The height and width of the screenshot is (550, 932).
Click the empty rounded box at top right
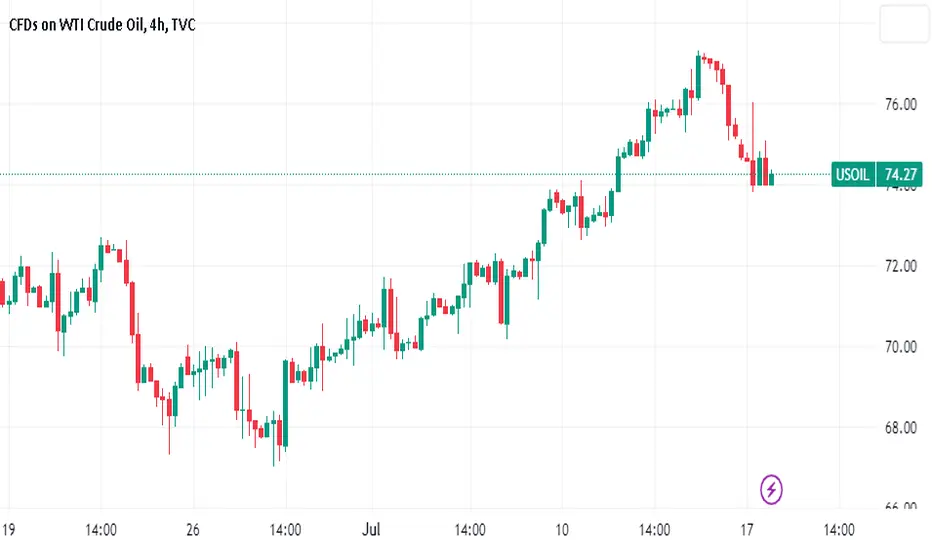click(x=904, y=24)
